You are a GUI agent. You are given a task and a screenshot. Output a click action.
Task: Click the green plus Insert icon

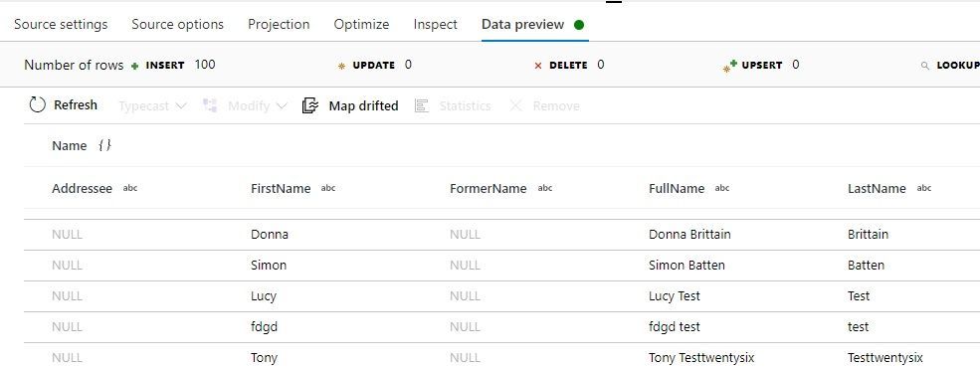click(x=135, y=66)
